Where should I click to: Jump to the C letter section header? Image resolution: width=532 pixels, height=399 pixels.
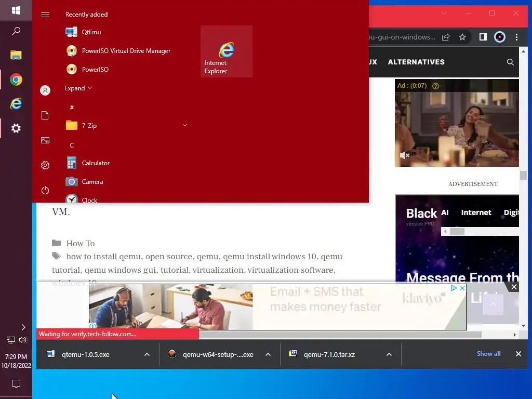[x=72, y=145]
